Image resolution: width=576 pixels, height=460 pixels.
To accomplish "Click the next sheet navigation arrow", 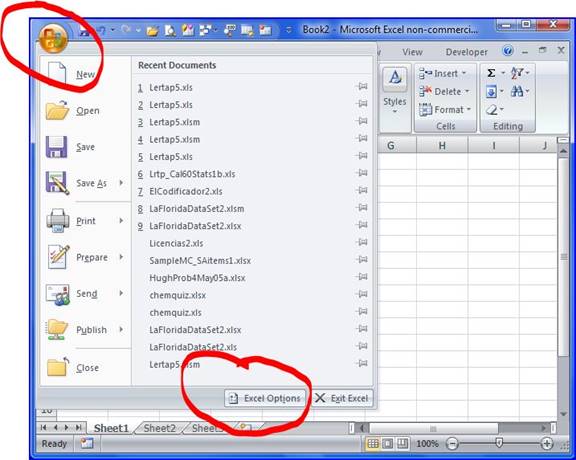I will coord(66,428).
